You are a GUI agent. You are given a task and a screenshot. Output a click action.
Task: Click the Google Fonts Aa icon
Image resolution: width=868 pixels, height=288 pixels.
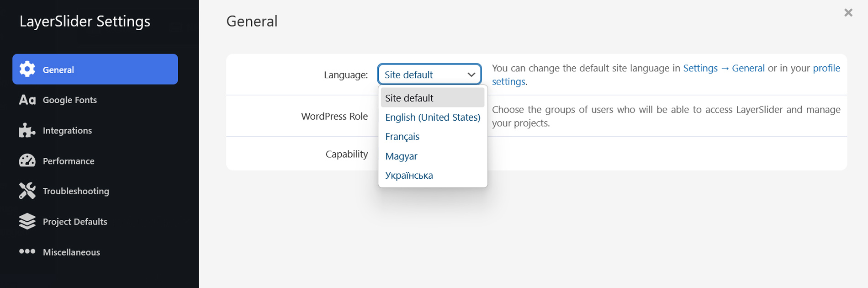(27, 100)
